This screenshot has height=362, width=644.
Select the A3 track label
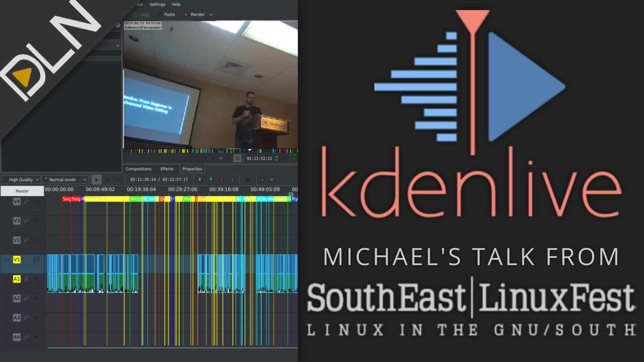(x=17, y=318)
